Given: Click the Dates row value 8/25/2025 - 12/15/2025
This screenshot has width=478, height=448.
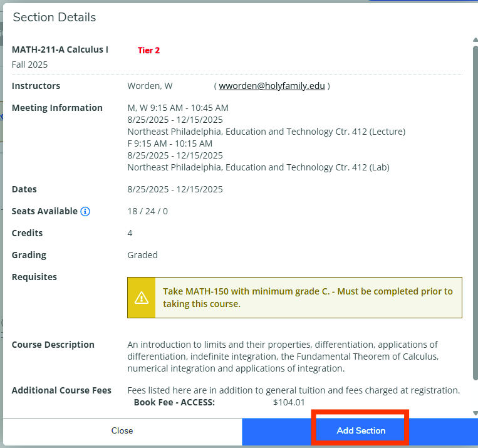Looking at the screenshot, I should click(175, 189).
